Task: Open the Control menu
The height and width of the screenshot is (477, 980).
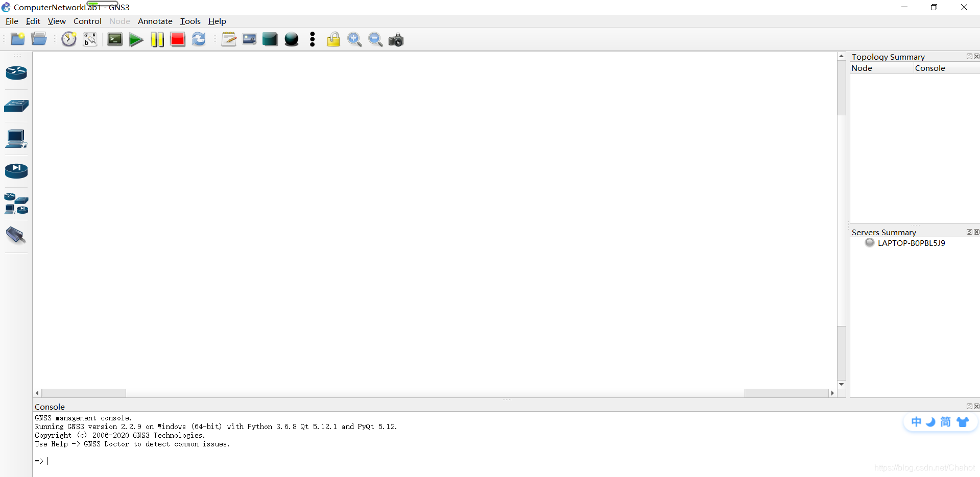Action: click(87, 21)
